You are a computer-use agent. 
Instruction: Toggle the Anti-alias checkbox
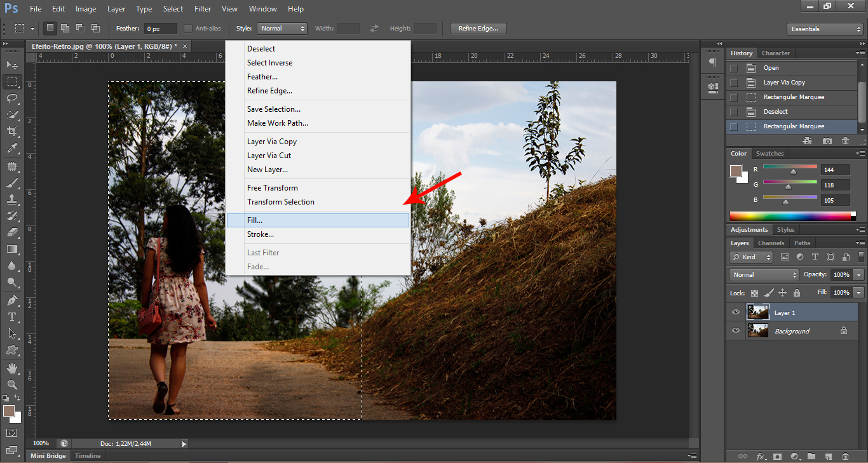click(188, 29)
